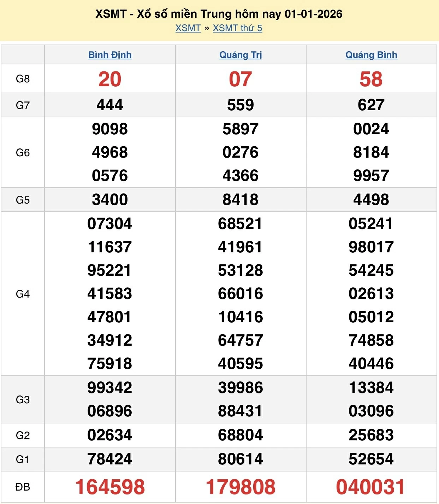The height and width of the screenshot is (504, 439).
Task: Open the XSMT breadcrumb link
Action: point(188,28)
